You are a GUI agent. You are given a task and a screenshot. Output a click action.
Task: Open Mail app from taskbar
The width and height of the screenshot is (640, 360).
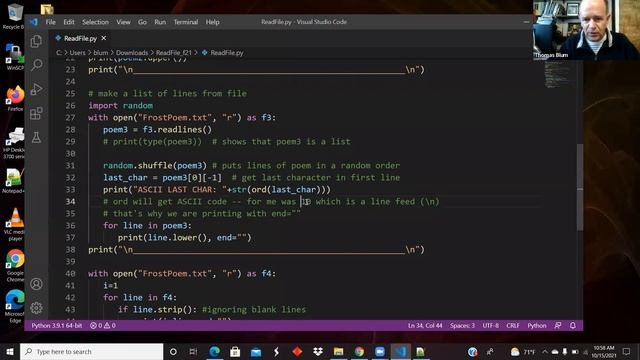point(256,351)
